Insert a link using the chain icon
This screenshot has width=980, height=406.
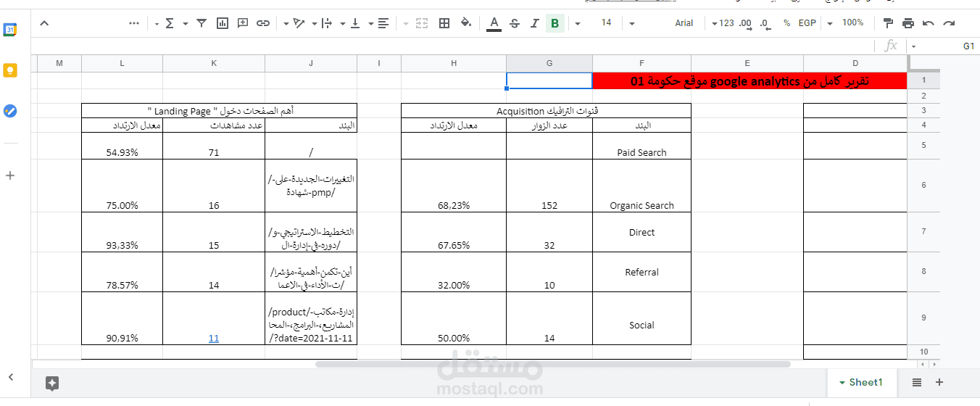(263, 23)
